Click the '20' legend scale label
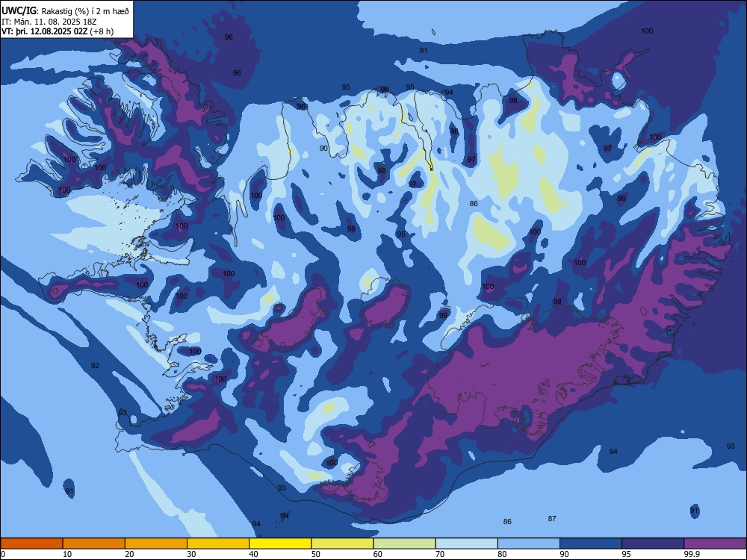Viewport: 747px width, 560px height. (x=129, y=554)
